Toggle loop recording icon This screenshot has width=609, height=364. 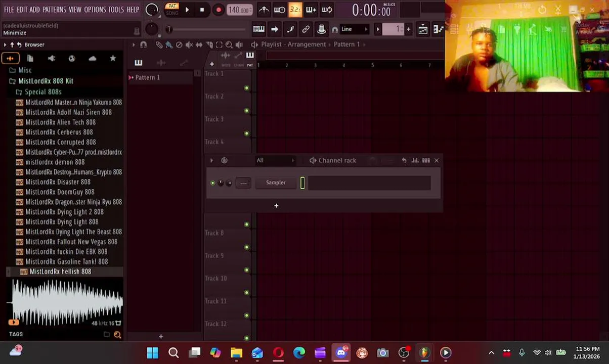(x=327, y=10)
